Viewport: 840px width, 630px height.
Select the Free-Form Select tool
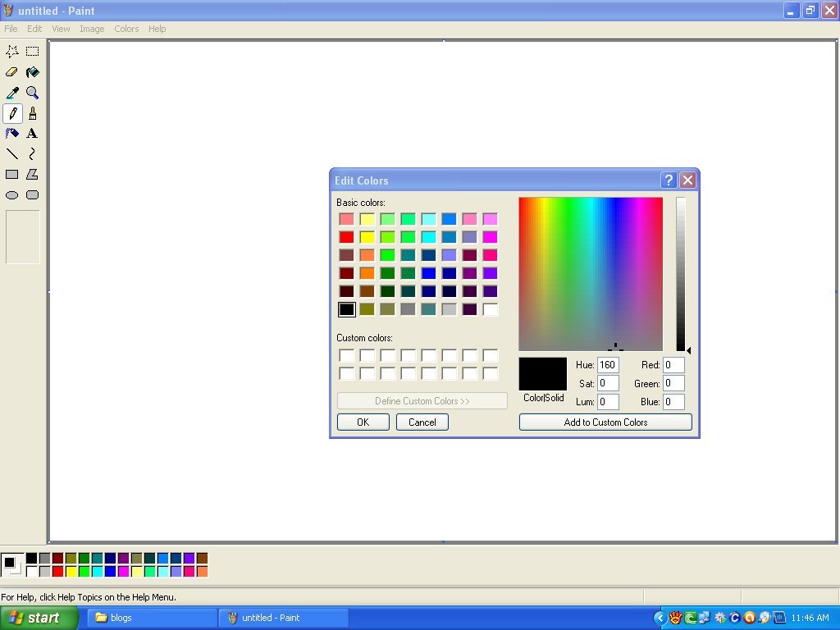click(11, 52)
